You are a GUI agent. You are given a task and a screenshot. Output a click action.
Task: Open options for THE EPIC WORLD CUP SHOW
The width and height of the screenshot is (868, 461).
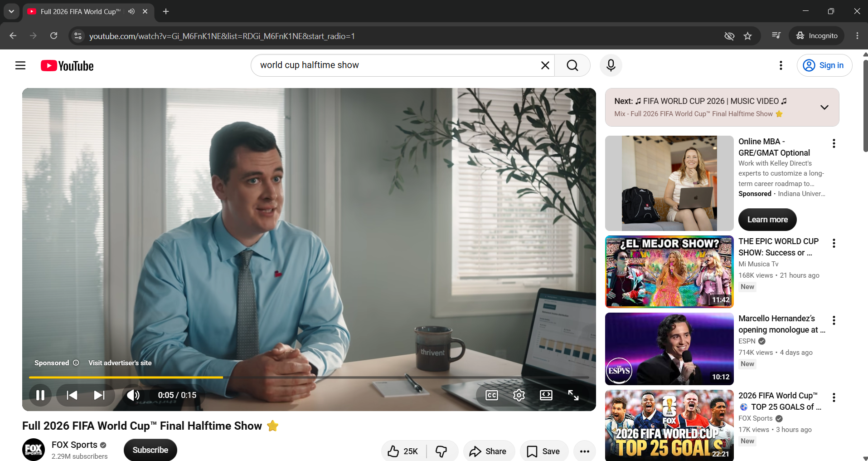click(x=834, y=243)
